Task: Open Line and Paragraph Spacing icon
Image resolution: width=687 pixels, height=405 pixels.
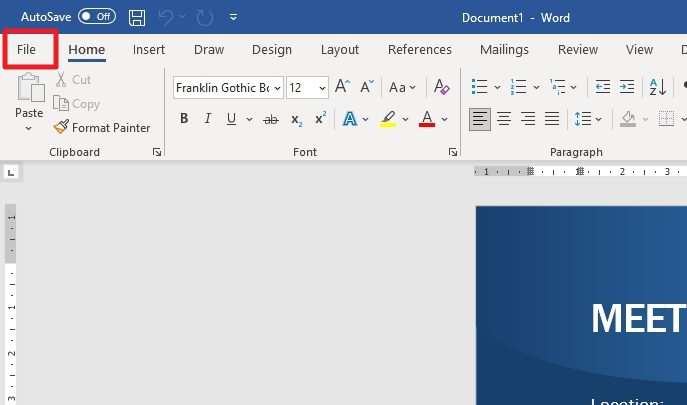Action: point(582,118)
